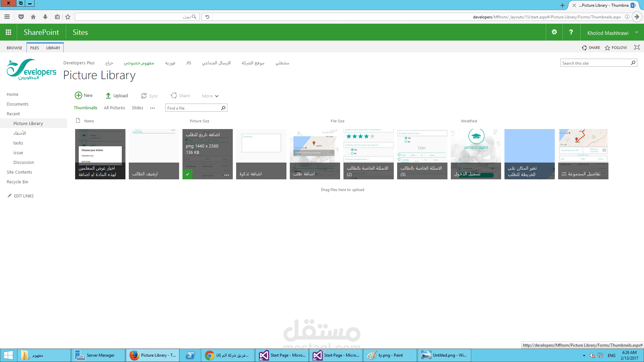Click the select-all icon beside the Name column
Viewport: 644px width, 362px height.
(x=78, y=121)
